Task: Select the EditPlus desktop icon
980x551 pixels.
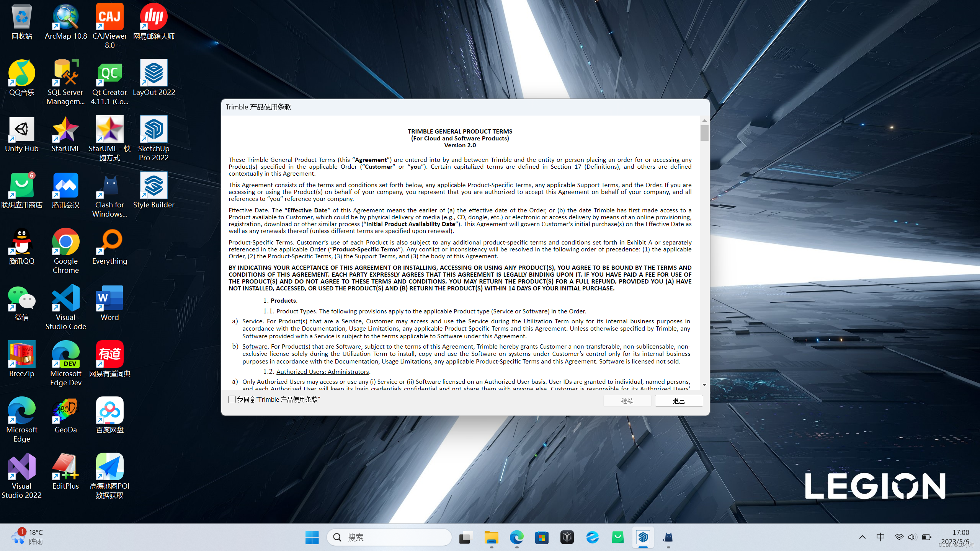Action: [66, 472]
